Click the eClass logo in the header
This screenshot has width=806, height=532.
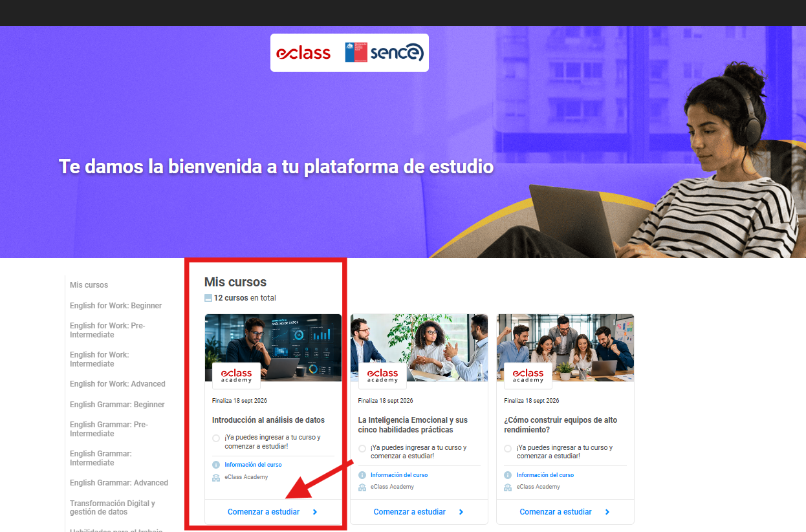[x=303, y=53]
